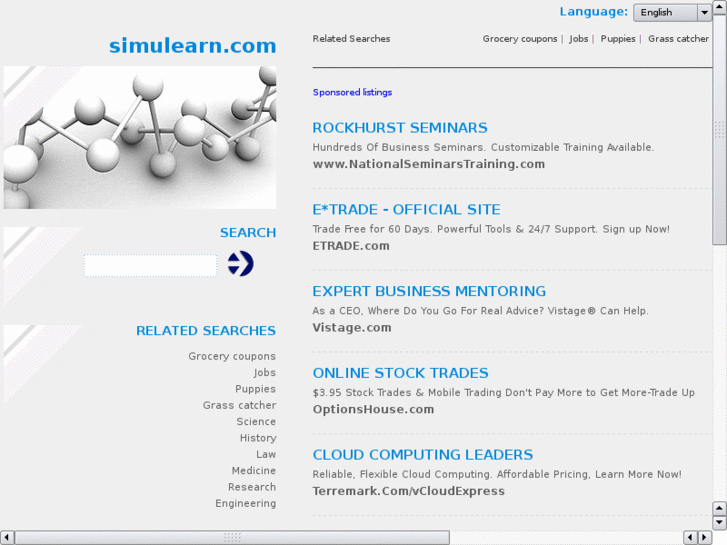Open Grocery coupons in sidebar list

tap(232, 356)
